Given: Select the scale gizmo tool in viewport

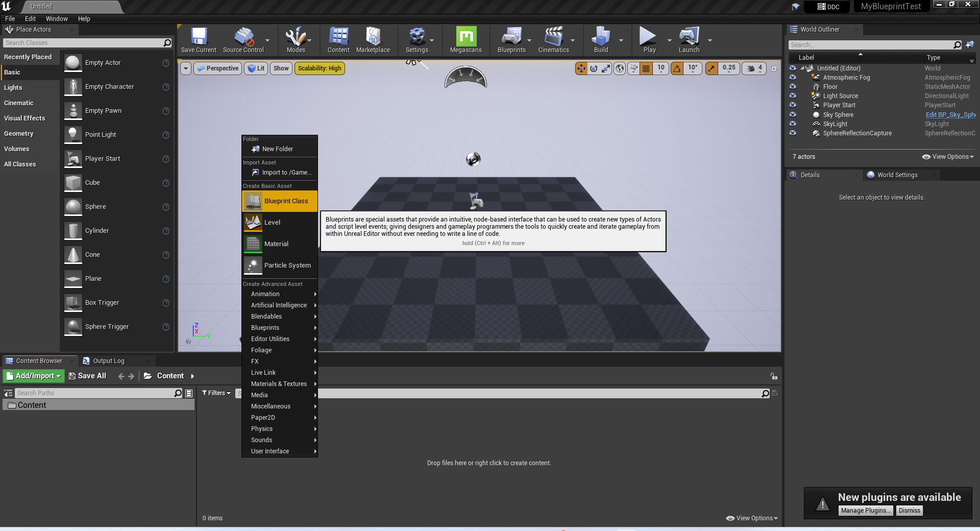Looking at the screenshot, I should coord(606,68).
